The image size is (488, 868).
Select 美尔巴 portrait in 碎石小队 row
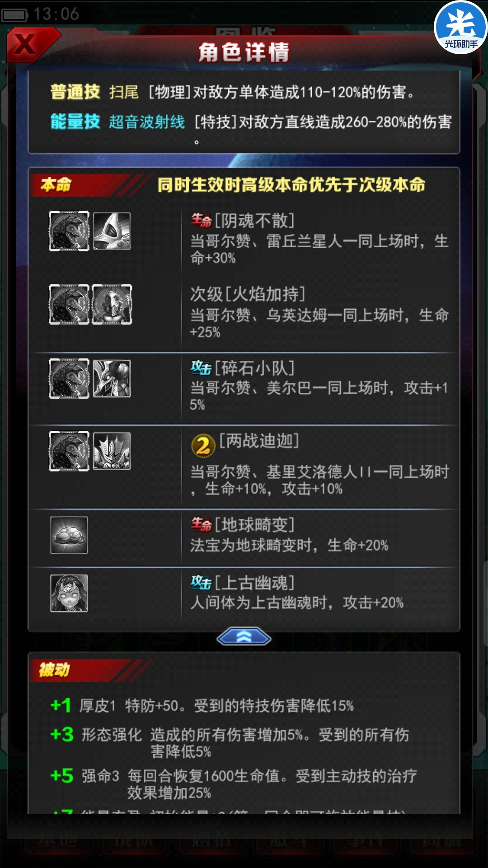tap(112, 378)
